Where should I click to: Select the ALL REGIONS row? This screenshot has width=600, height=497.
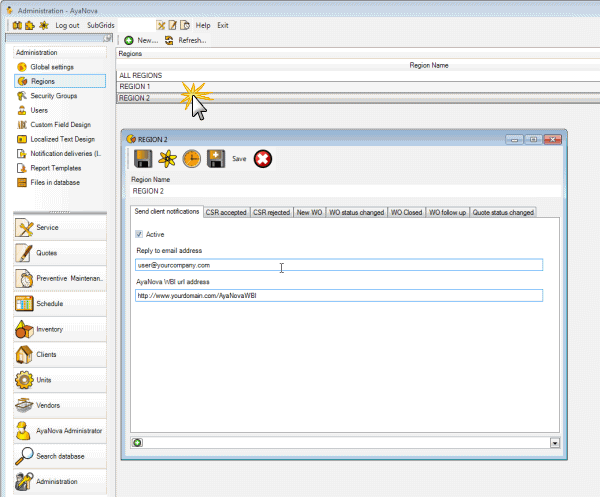click(x=358, y=75)
